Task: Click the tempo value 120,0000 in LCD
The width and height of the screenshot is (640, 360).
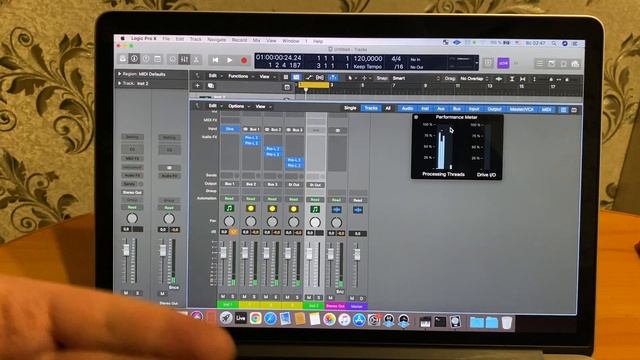Action: [368, 58]
